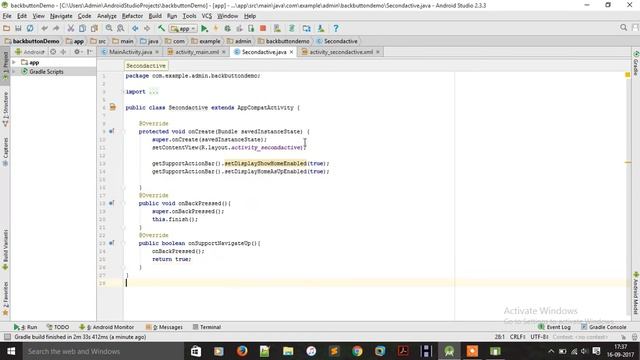640x360 pixels.
Task: Open Replace icon in toolbar
Action: pos(121,29)
